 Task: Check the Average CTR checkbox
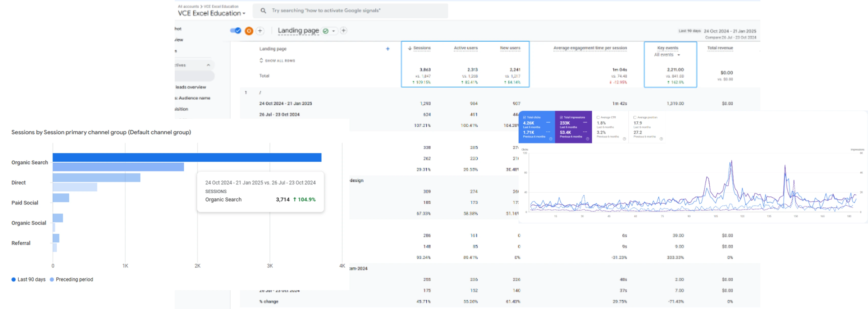[x=598, y=118]
